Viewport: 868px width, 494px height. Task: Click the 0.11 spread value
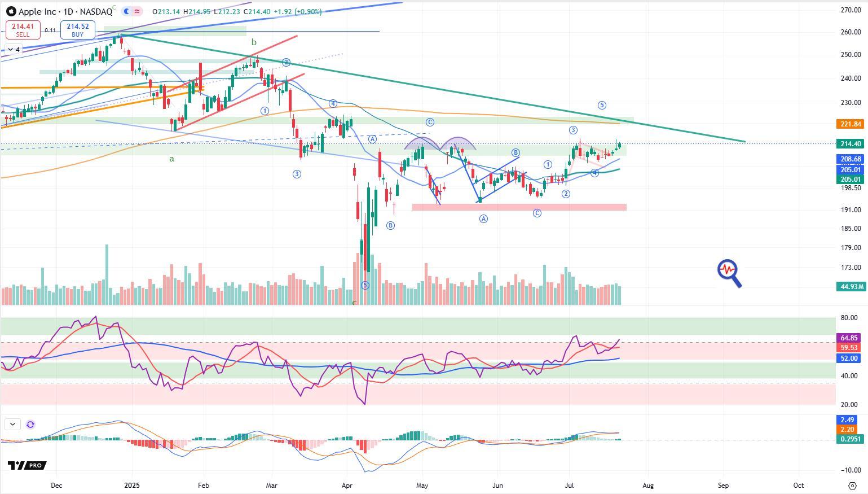coord(50,30)
